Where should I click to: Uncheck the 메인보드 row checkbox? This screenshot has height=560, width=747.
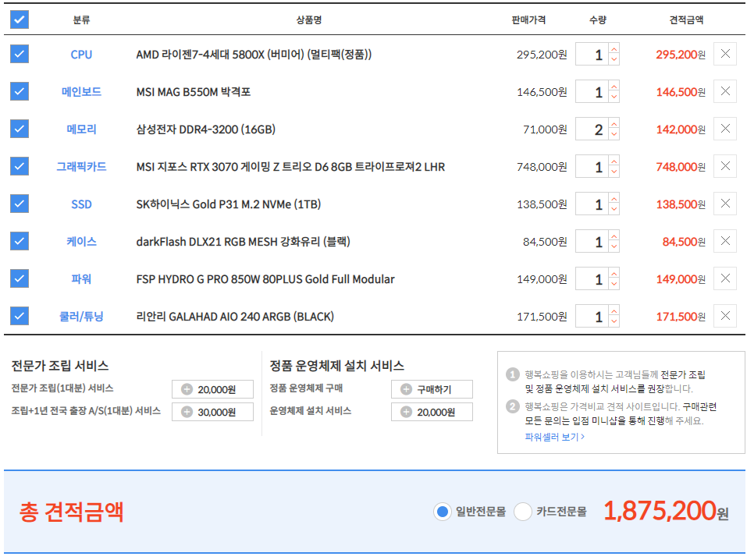click(20, 91)
